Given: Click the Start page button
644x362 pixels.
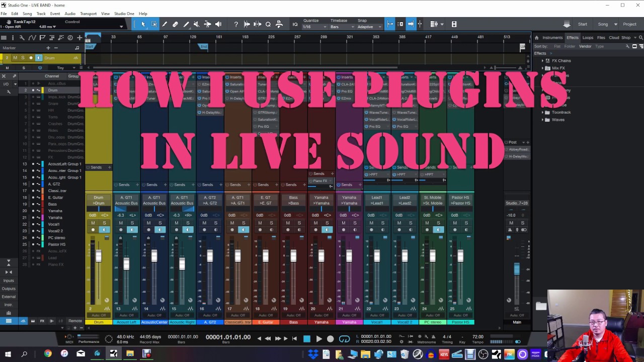Looking at the screenshot, I should click(583, 24).
